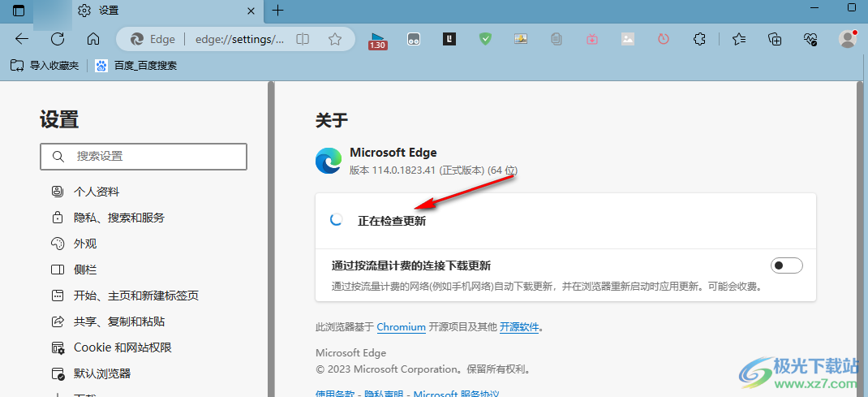Open the image chart extension icon
Screen dimensions: 868x397
pos(520,39)
